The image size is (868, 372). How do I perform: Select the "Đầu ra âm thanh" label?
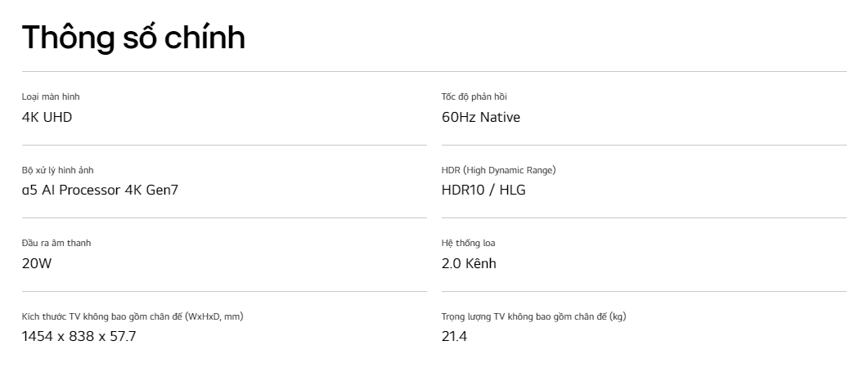(56, 243)
